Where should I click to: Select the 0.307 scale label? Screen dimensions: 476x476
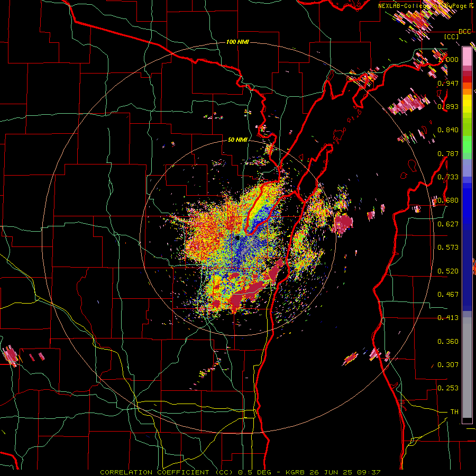pyautogui.click(x=448, y=365)
